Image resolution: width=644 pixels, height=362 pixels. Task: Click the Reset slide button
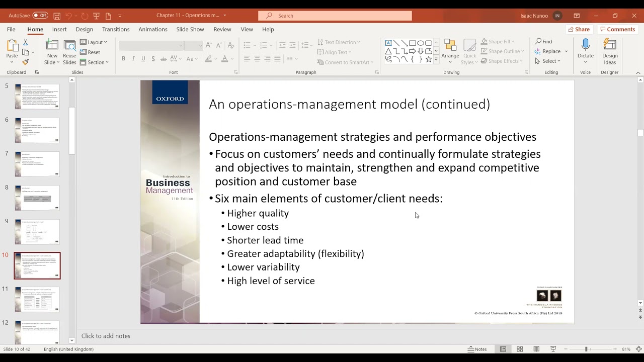pyautogui.click(x=90, y=52)
